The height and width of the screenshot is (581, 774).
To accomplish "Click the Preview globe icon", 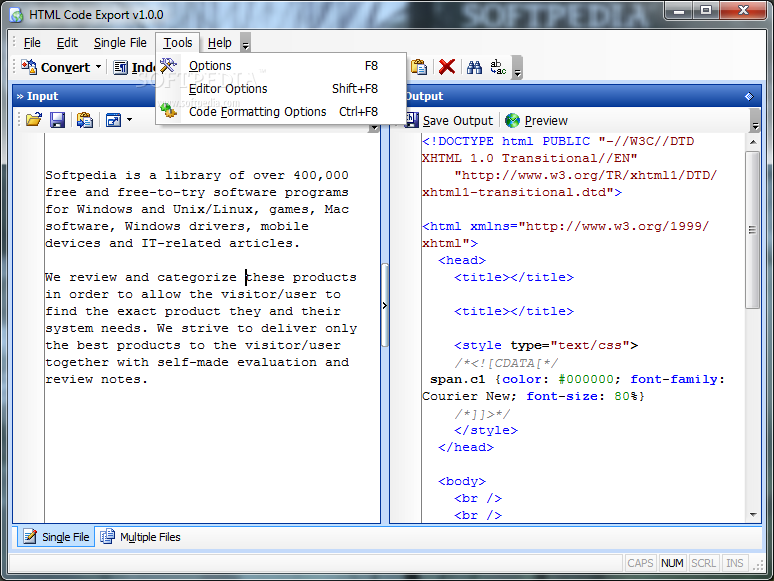I will tap(512, 120).
